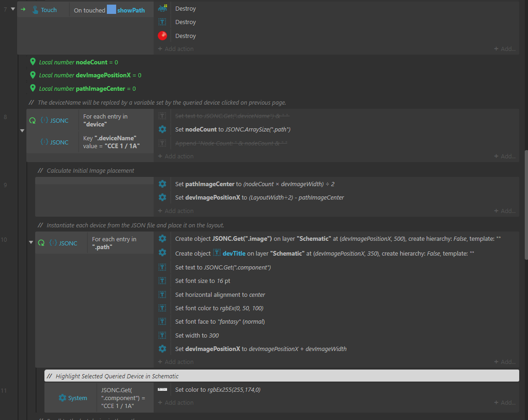This screenshot has width=528, height=420.
Task: Collapse event 8 using its triangle arrow
Action: pos(22,131)
